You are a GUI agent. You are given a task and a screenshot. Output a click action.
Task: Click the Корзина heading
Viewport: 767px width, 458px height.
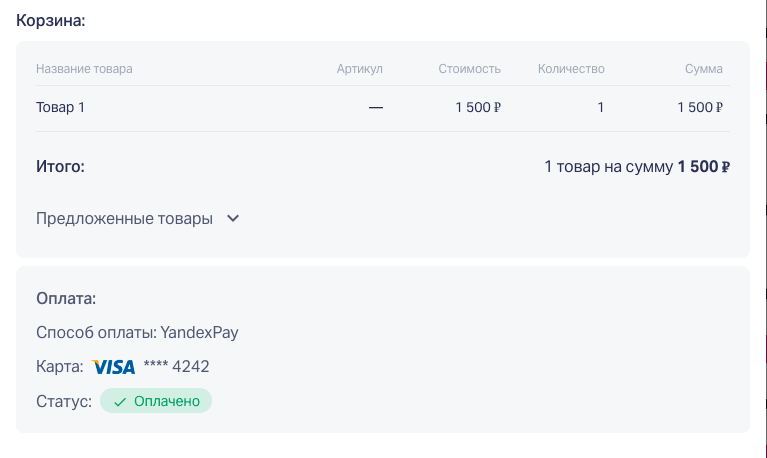click(51, 21)
